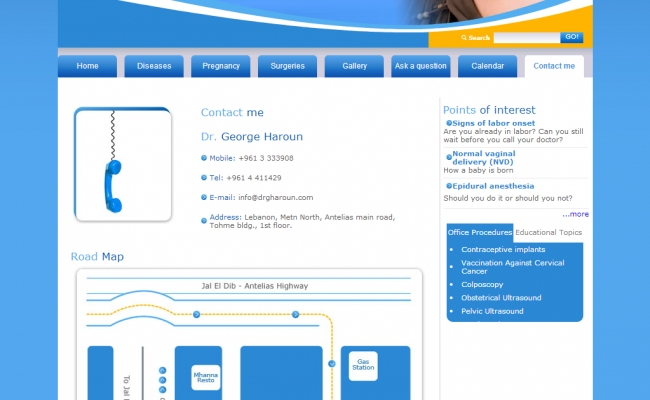The width and height of the screenshot is (650, 400).
Task: Navigate to Ask a question page
Action: coord(421,66)
